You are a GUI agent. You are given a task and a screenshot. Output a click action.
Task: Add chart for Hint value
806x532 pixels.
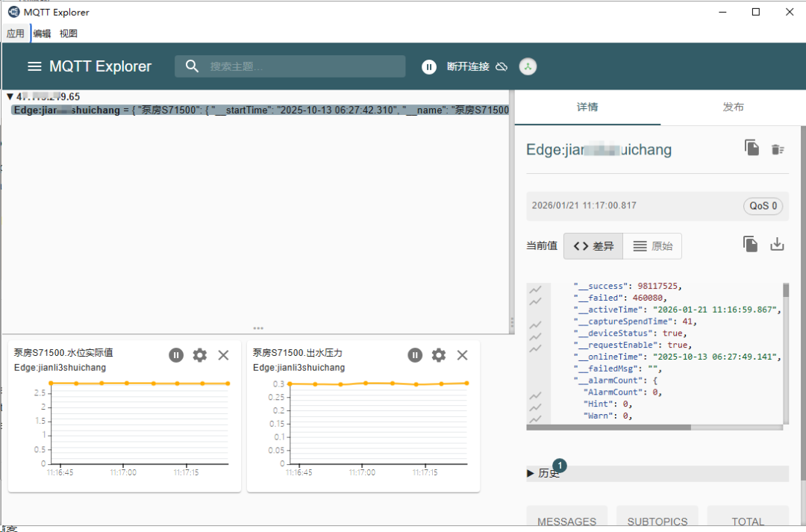coord(535,407)
